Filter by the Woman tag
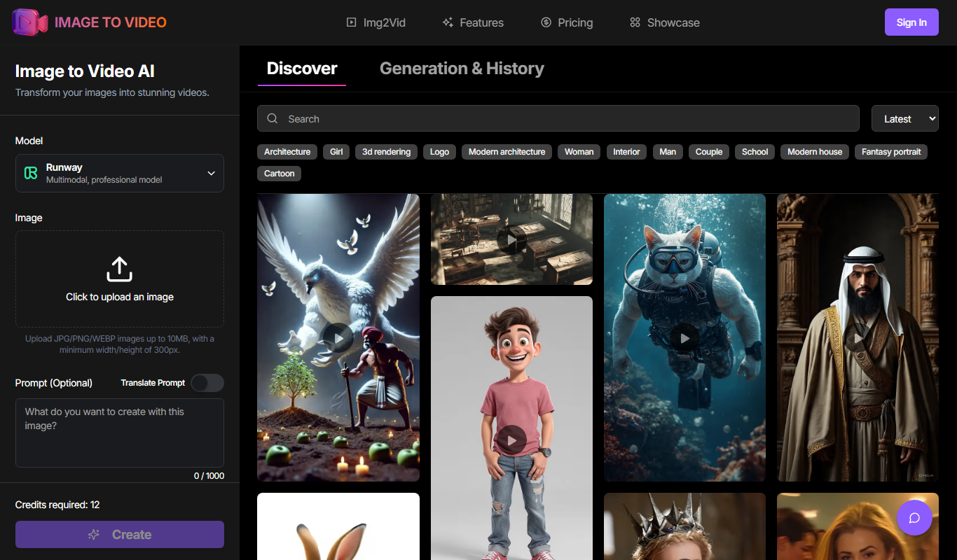This screenshot has width=957, height=560. click(579, 152)
